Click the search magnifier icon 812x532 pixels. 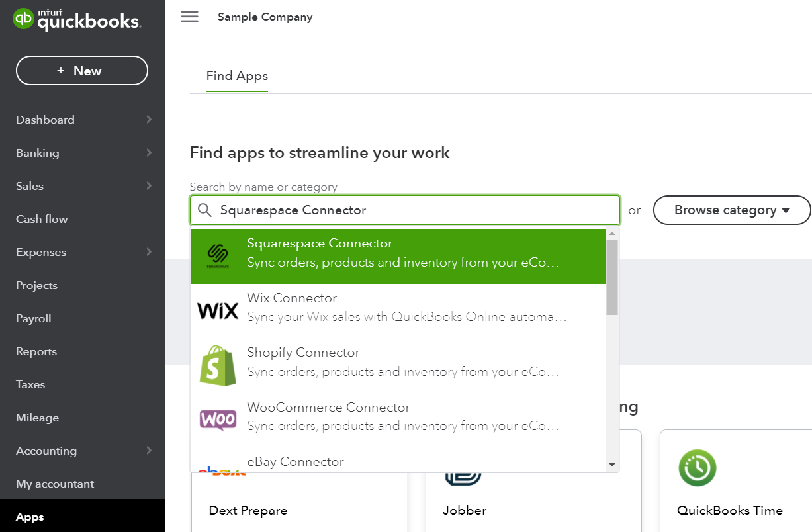coord(205,210)
